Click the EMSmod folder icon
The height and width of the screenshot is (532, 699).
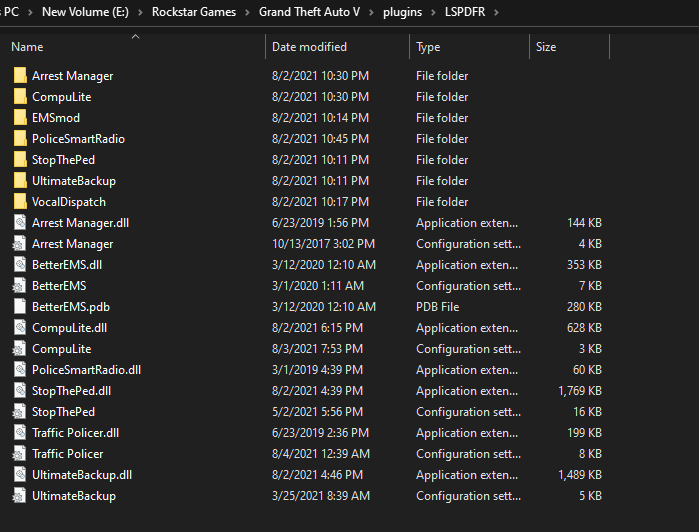(20, 118)
